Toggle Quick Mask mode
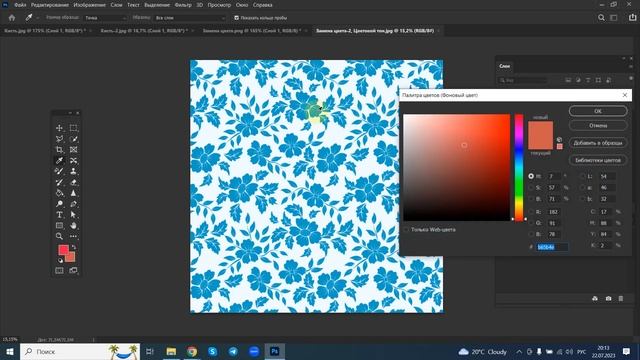The width and height of the screenshot is (640, 360). tap(59, 270)
